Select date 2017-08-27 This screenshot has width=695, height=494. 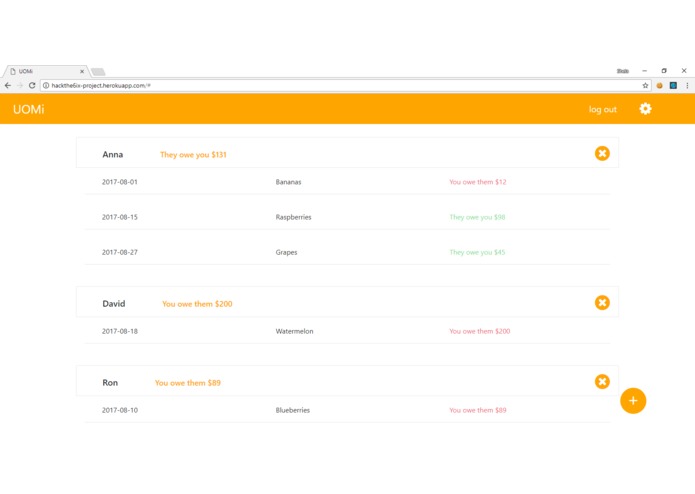click(120, 252)
